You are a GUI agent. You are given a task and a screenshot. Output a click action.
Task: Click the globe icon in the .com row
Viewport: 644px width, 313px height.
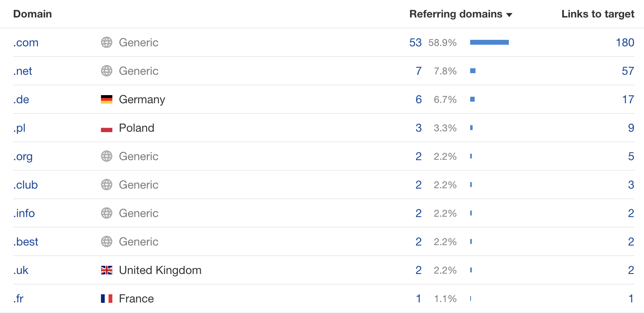[x=107, y=42]
